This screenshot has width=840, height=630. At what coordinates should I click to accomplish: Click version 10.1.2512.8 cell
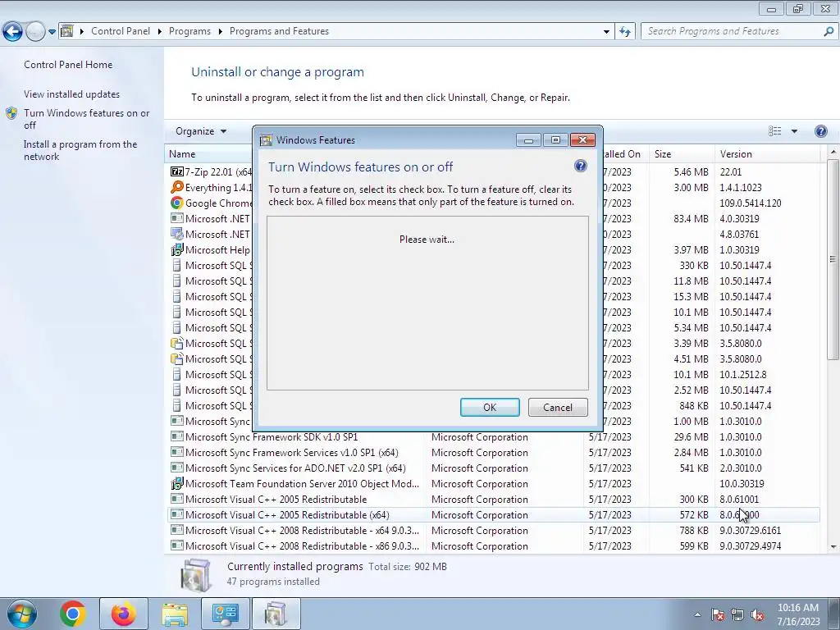tap(742, 374)
